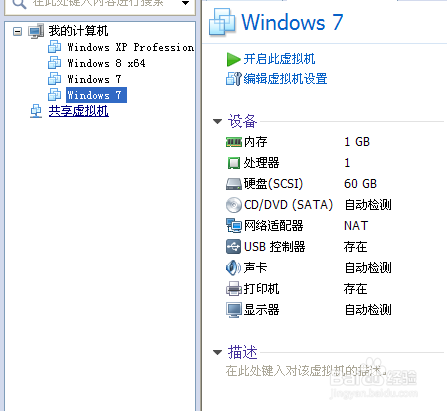Click the unhighlighted Windows 7 VM icon

click(54, 79)
